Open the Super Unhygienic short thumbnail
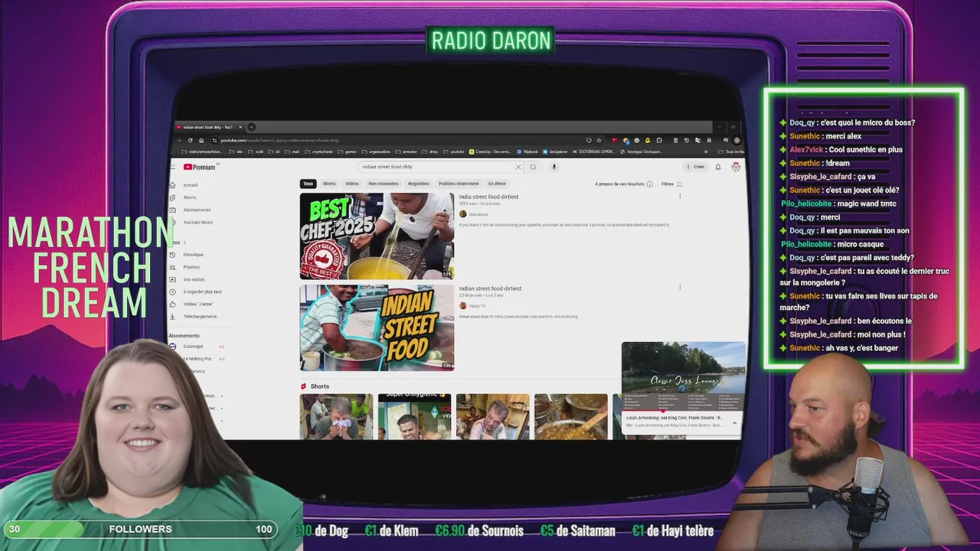 point(414,416)
